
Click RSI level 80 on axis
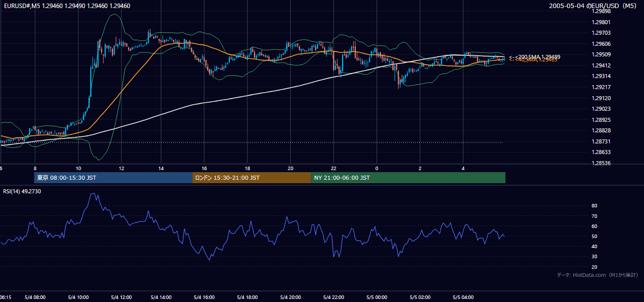(595, 206)
